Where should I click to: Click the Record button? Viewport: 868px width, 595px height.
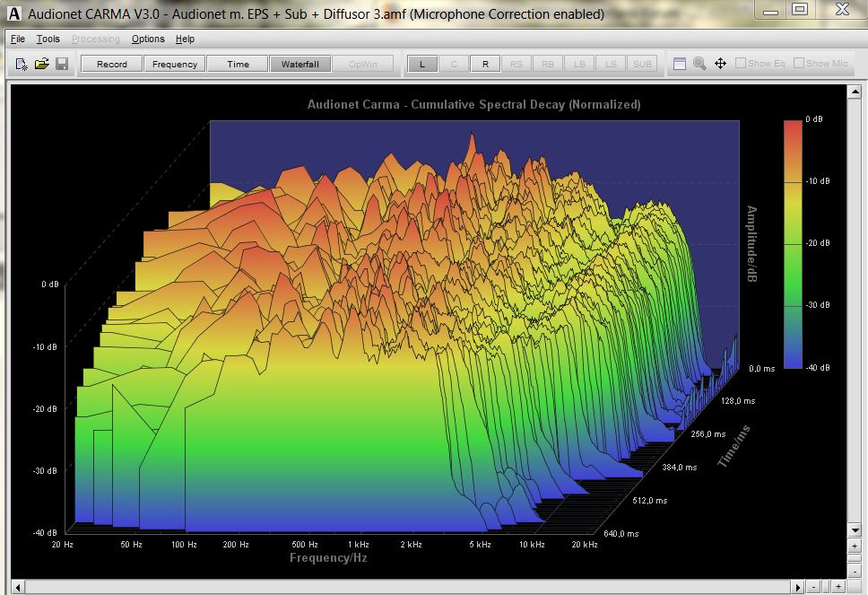tap(112, 64)
